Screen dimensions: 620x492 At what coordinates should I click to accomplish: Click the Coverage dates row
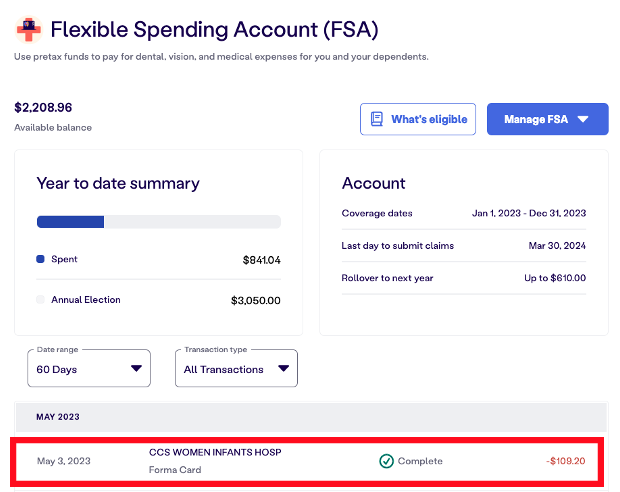[x=463, y=213]
